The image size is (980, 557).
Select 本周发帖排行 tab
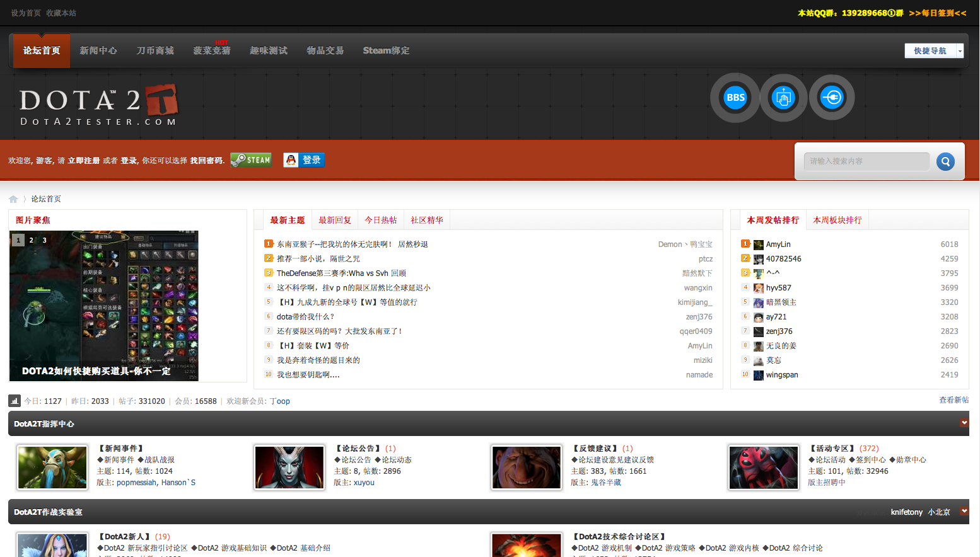(773, 220)
